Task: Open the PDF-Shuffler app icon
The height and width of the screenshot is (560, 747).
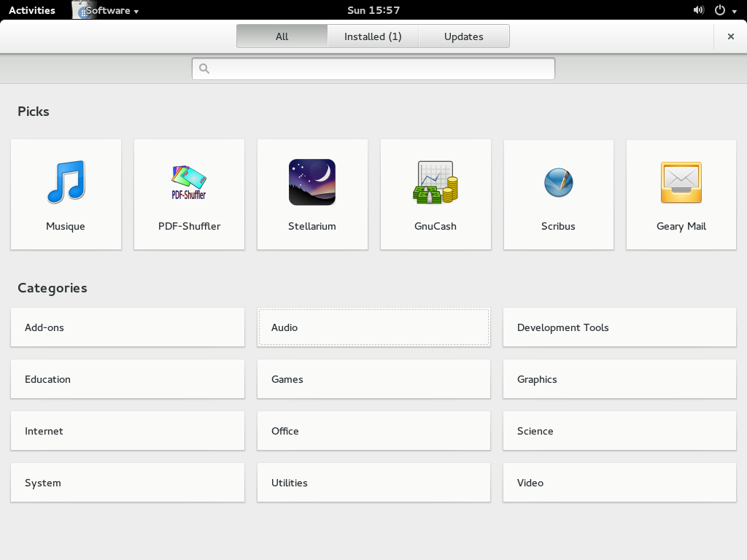Action: click(189, 182)
